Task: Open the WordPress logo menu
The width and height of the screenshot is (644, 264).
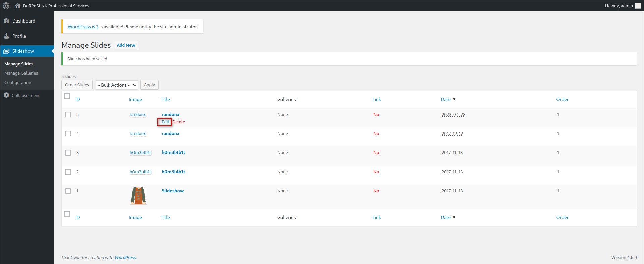Action: 6,6
